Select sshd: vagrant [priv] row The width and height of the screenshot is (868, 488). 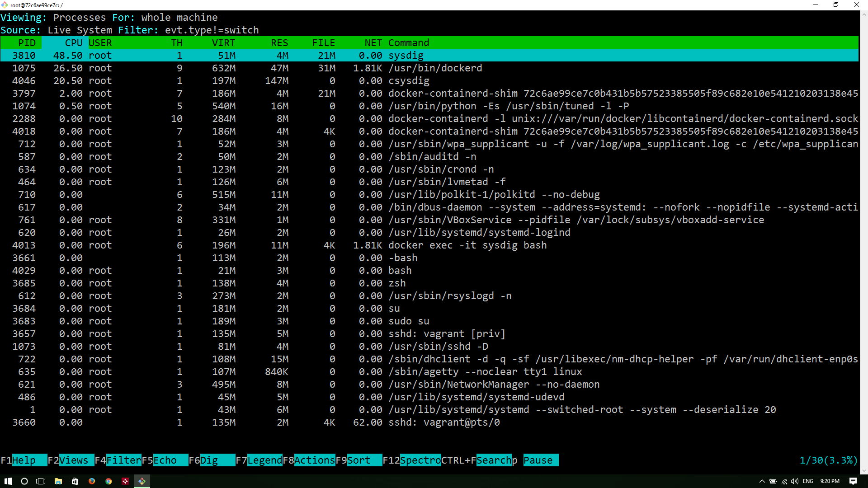(x=429, y=333)
